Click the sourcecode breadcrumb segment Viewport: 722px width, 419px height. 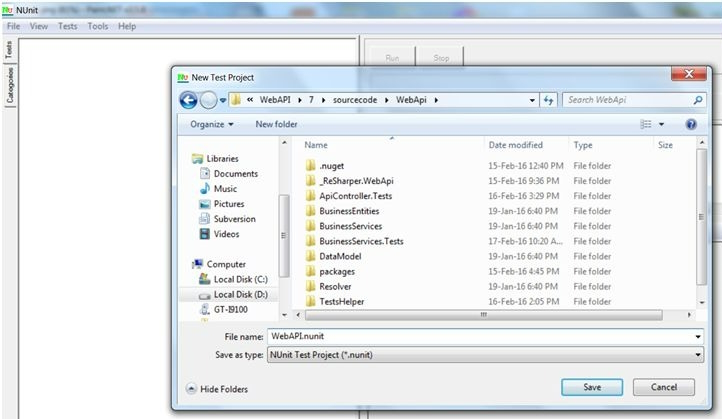tap(355, 100)
